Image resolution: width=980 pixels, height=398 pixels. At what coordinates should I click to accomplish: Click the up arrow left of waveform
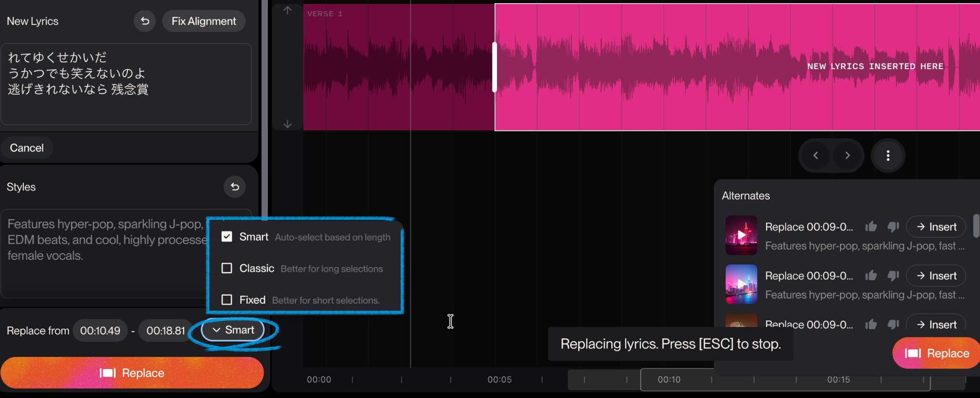tap(287, 11)
